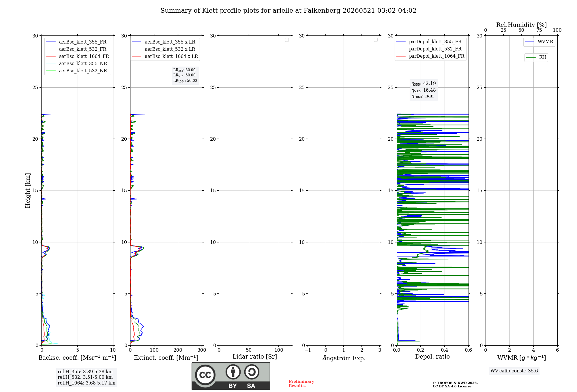Click the 'Rel.Humidity [%]' top axis label
577x392 pixels.
click(522, 25)
